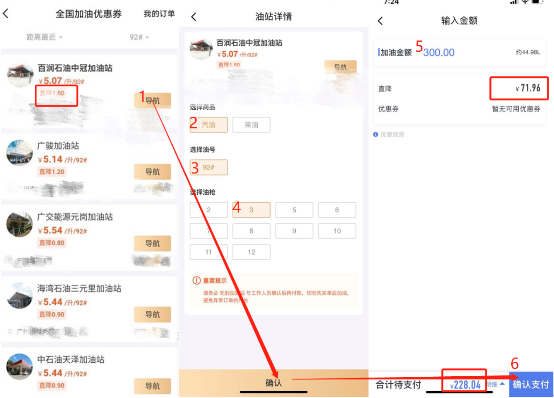Open 百润石油中冠加油站 thumbnail in list
The height and width of the screenshot is (398, 554).
pyautogui.click(x=20, y=75)
